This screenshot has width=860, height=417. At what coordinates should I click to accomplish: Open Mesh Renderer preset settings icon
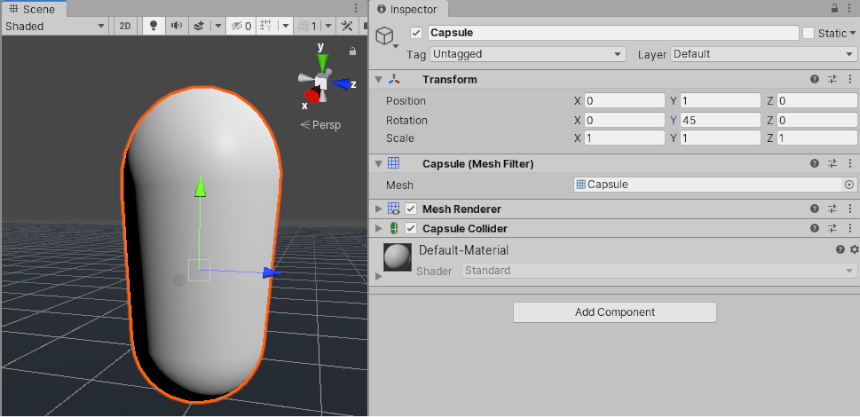pyautogui.click(x=832, y=209)
